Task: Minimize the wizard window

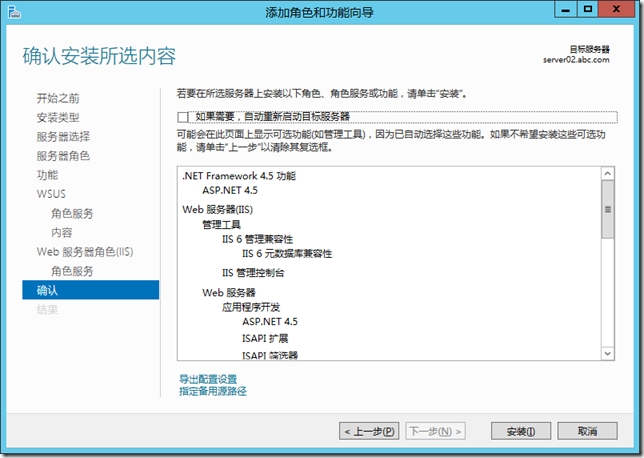Action: (x=566, y=9)
